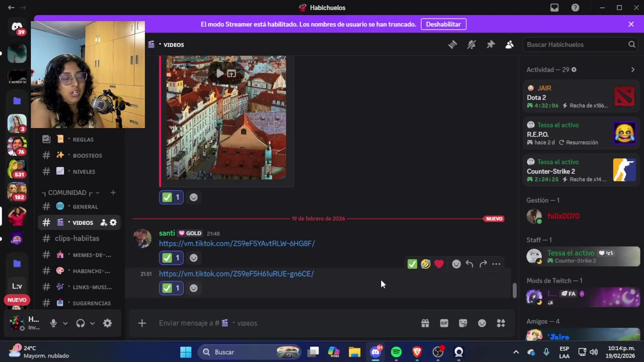Open clips-habiitas channel
This screenshot has height=362, width=644.
click(x=80, y=238)
